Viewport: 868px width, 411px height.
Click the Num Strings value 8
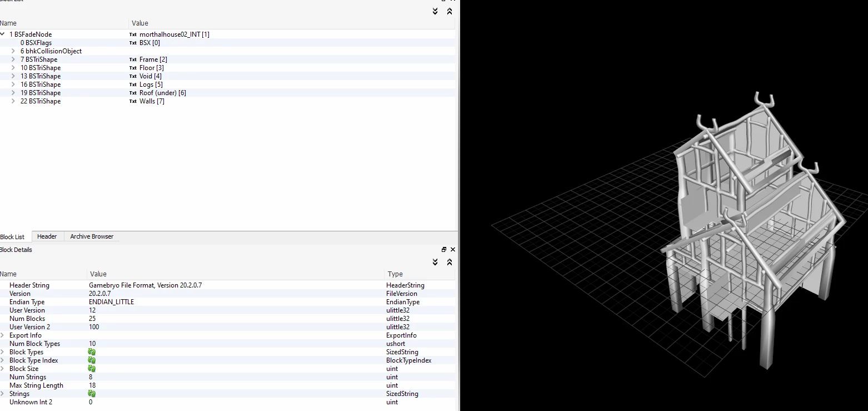pyautogui.click(x=91, y=377)
